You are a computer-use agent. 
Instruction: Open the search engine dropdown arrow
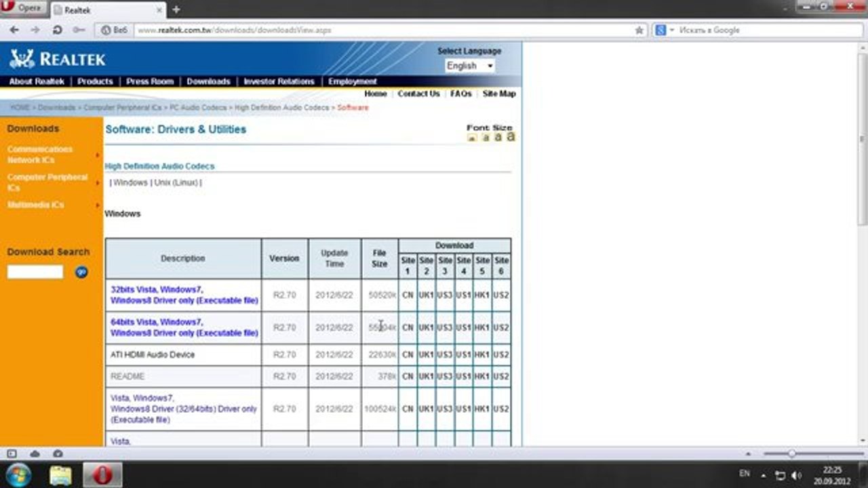(672, 30)
